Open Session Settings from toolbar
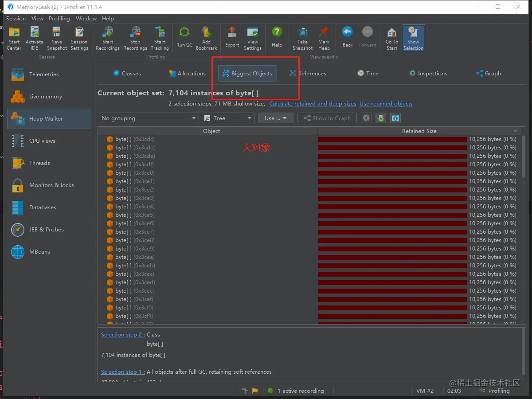This screenshot has height=399, width=532. tap(79, 38)
